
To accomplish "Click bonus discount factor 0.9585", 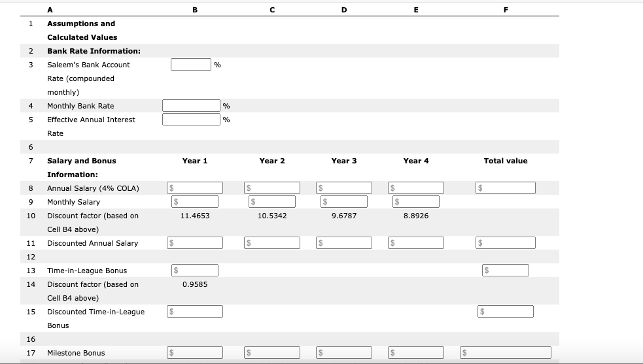I will (x=195, y=284).
